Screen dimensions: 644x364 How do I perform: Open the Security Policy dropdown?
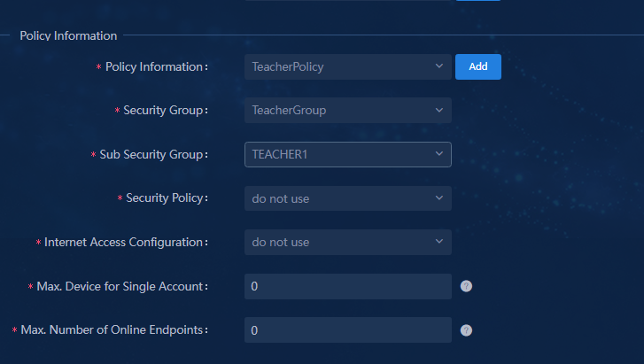[x=348, y=198]
